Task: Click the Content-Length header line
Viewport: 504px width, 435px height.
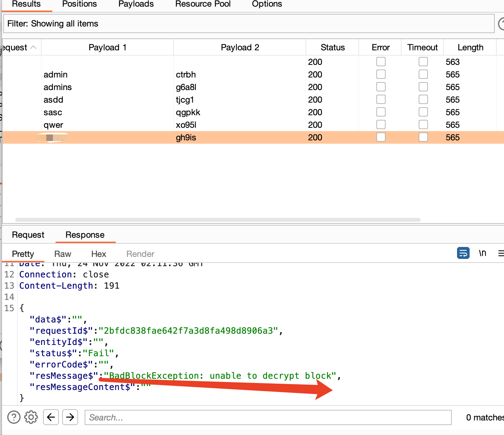Action: tap(69, 286)
